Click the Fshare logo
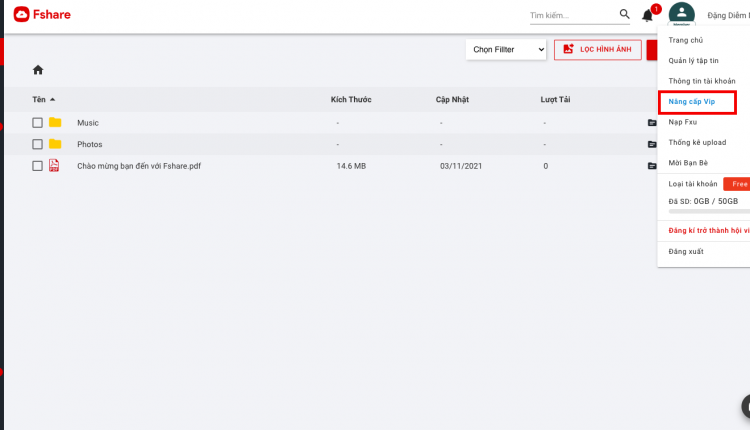750x430 pixels. 42,14
